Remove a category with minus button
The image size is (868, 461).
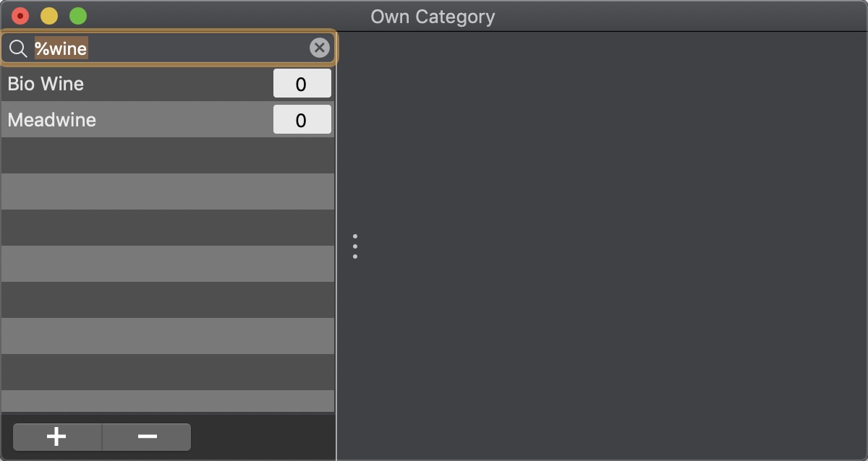coord(147,436)
